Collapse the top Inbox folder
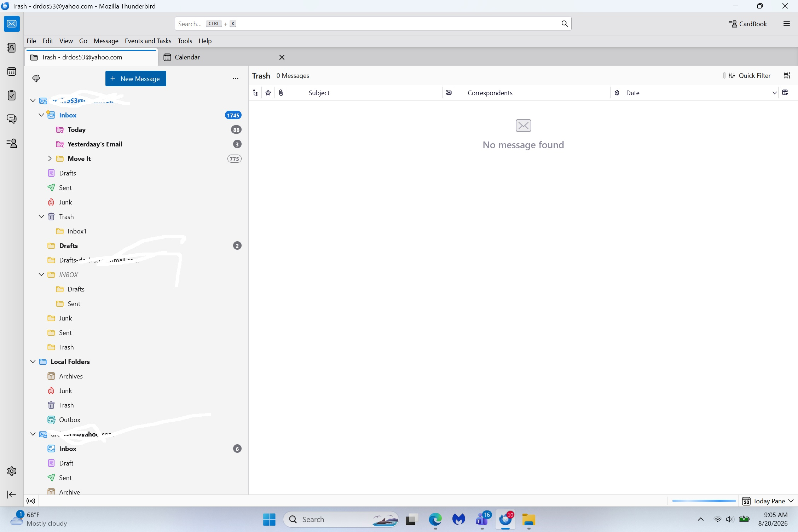Viewport: 798px width, 532px height. pos(41,115)
